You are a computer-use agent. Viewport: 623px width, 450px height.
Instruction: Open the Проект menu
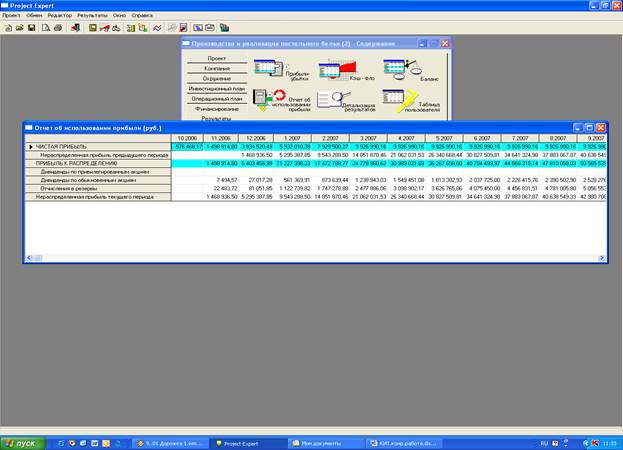[x=12, y=16]
